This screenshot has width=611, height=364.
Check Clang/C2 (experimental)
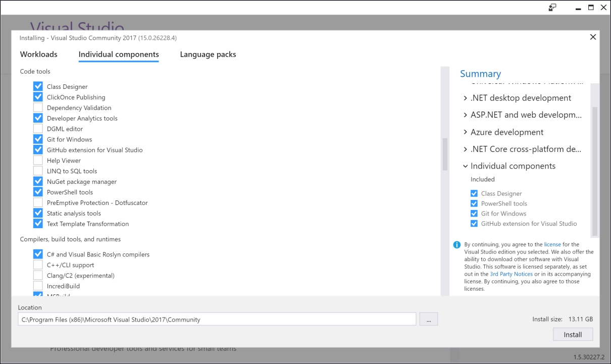coord(38,276)
